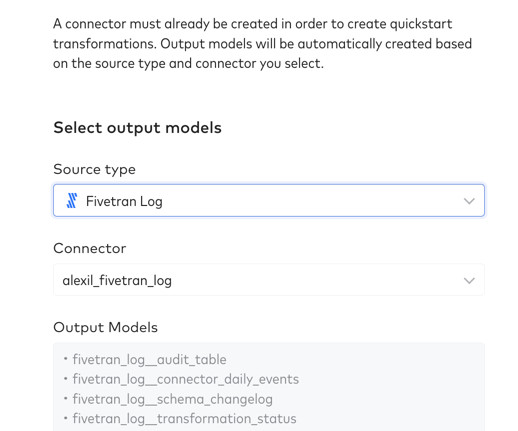This screenshot has height=431, width=518.
Task: Click the bullet before fivetran_log__schema_changelog
Action: (66, 398)
